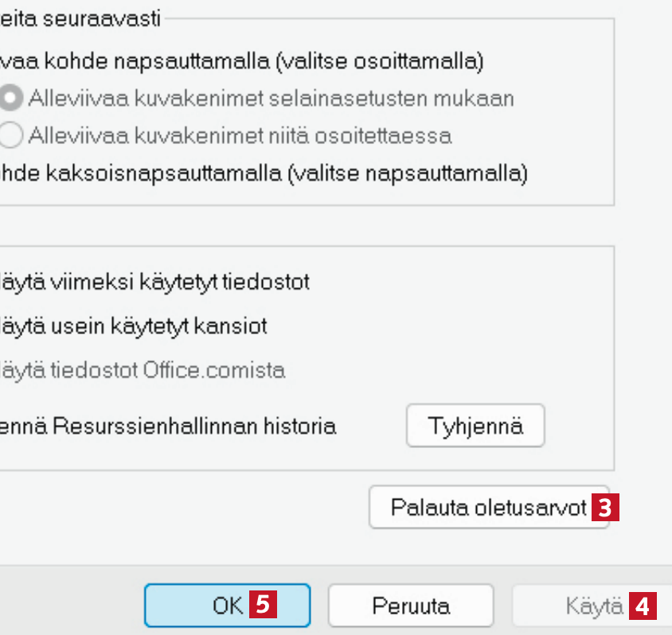Click the Käytä apply button

[593, 606]
